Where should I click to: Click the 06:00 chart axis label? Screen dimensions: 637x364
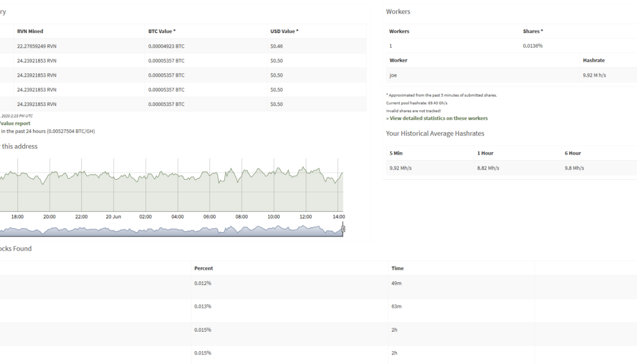click(x=210, y=217)
